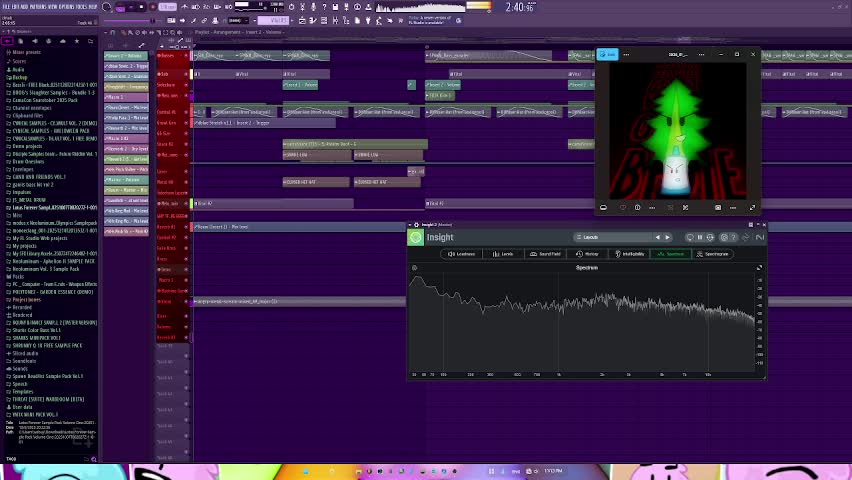This screenshot has width=852, height=480.
Task: Open the OPTIONS menu in the menu bar
Action: pyautogui.click(x=65, y=7)
